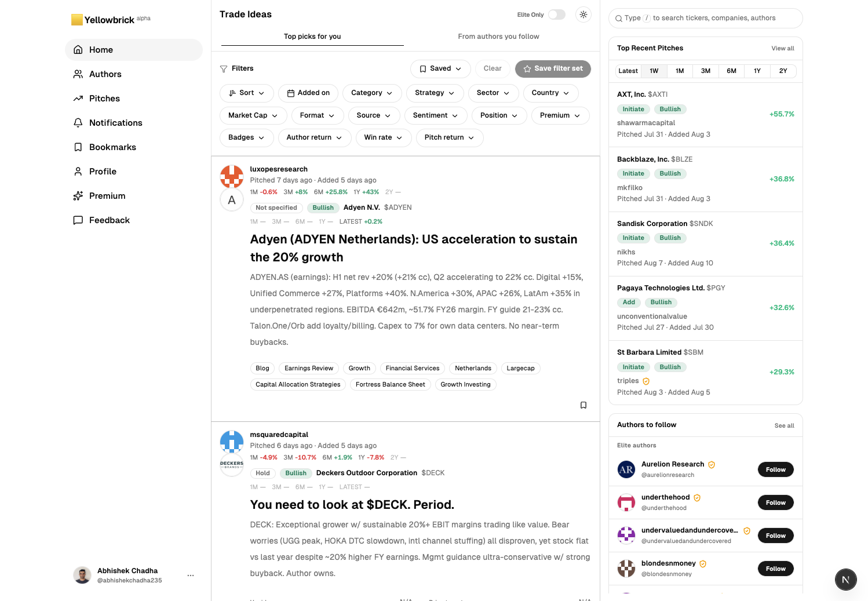Screen dimensions: 868x601
Task: Open the Sentiment dropdown
Action: click(x=435, y=115)
